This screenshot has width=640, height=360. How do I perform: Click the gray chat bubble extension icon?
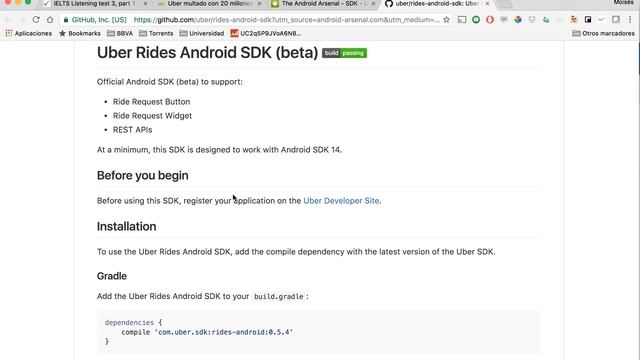504,20
